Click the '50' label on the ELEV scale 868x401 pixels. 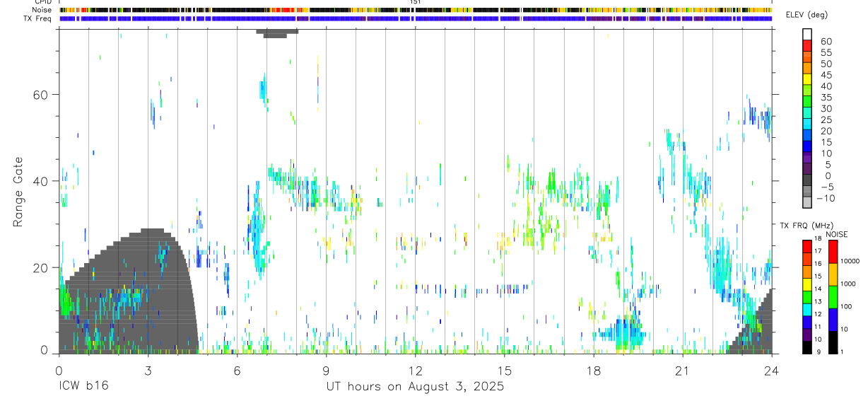[x=826, y=64]
